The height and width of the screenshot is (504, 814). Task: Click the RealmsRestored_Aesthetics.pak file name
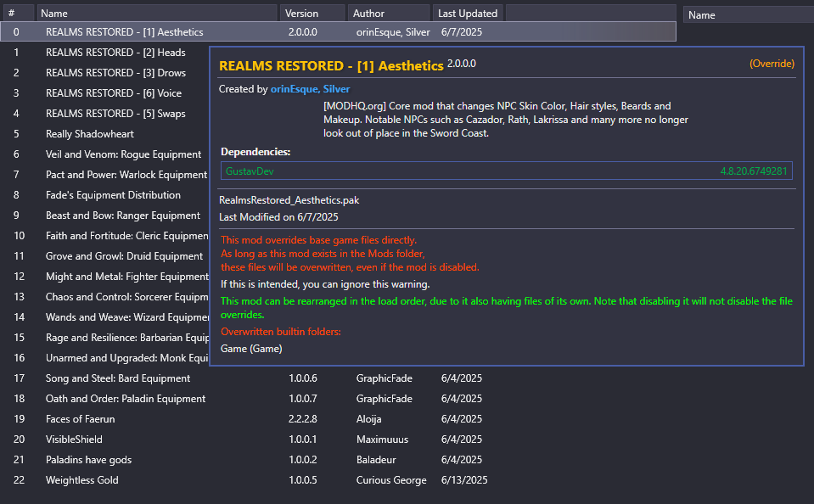(x=289, y=200)
